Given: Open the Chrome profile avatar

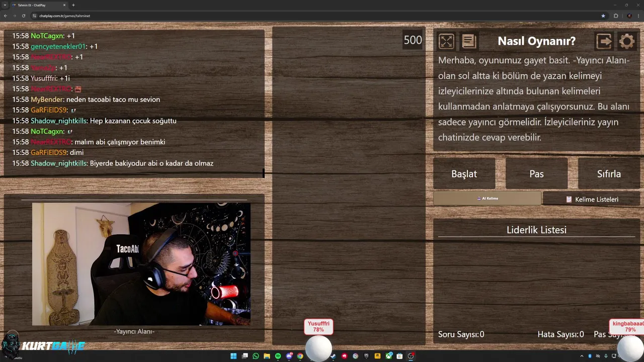Looking at the screenshot, I should [629, 16].
